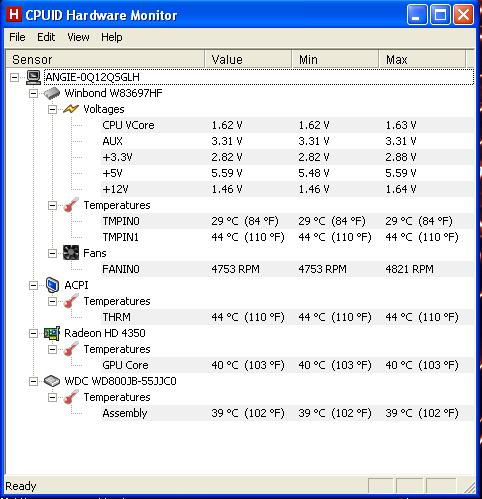Collapse the Voltages section

52,109
